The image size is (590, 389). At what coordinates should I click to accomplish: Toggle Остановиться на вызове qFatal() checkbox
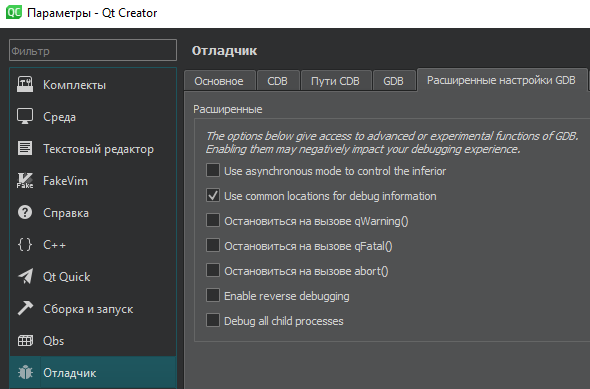coord(213,245)
